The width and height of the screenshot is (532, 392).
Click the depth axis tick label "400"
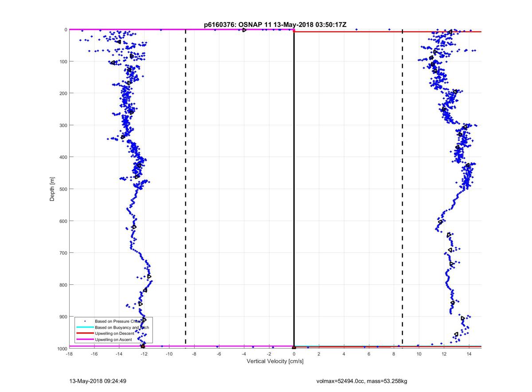click(63, 157)
